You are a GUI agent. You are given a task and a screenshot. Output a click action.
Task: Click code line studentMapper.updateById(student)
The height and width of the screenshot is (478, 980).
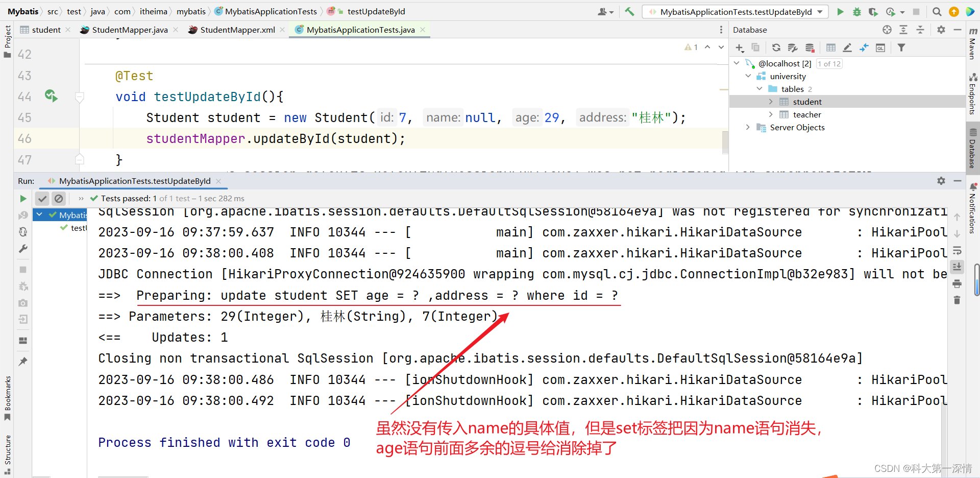[x=276, y=139]
